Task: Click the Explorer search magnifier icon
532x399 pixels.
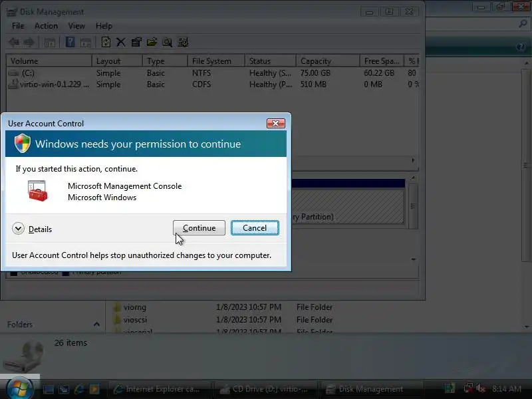Action: [x=523, y=24]
